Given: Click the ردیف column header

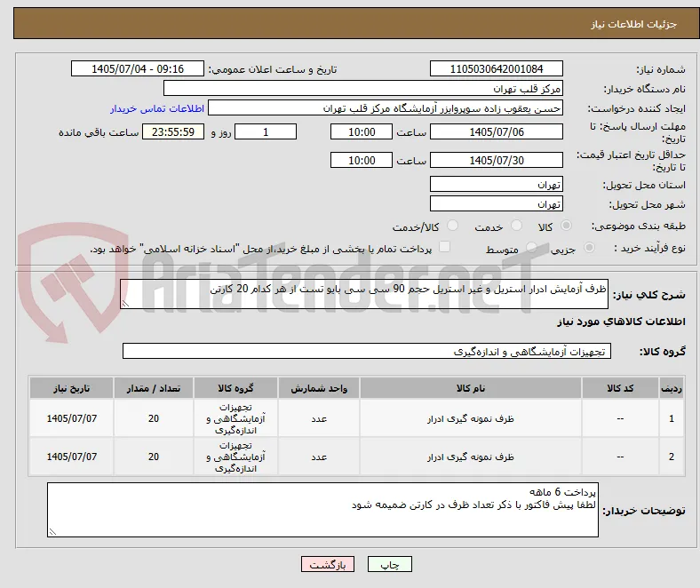Looking at the screenshot, I should (x=672, y=388).
